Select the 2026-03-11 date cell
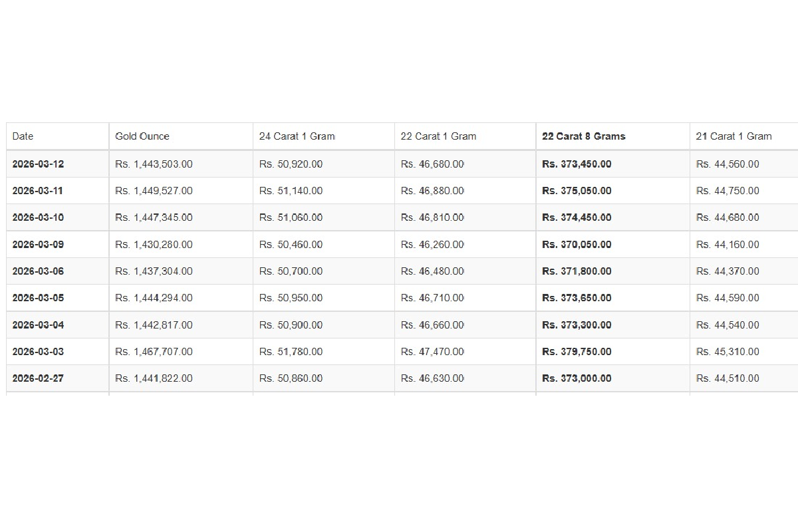 coord(38,191)
